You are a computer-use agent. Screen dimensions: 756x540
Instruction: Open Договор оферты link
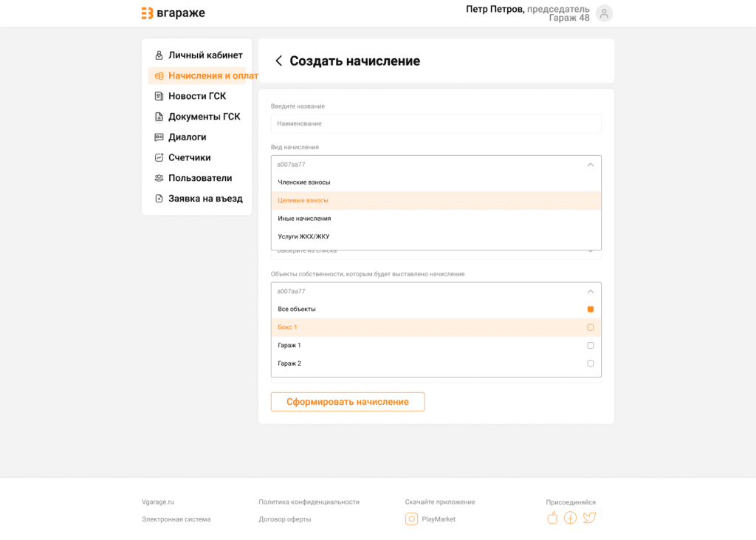(284, 519)
